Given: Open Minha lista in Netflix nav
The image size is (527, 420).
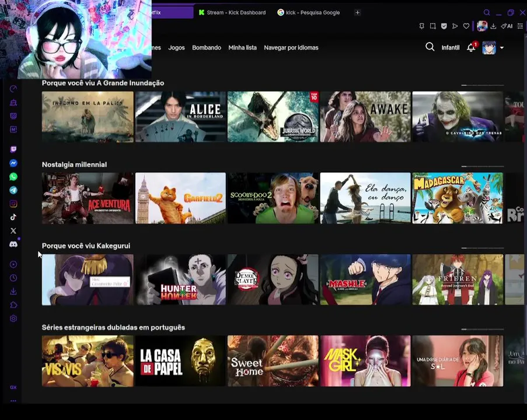Looking at the screenshot, I should (243, 48).
